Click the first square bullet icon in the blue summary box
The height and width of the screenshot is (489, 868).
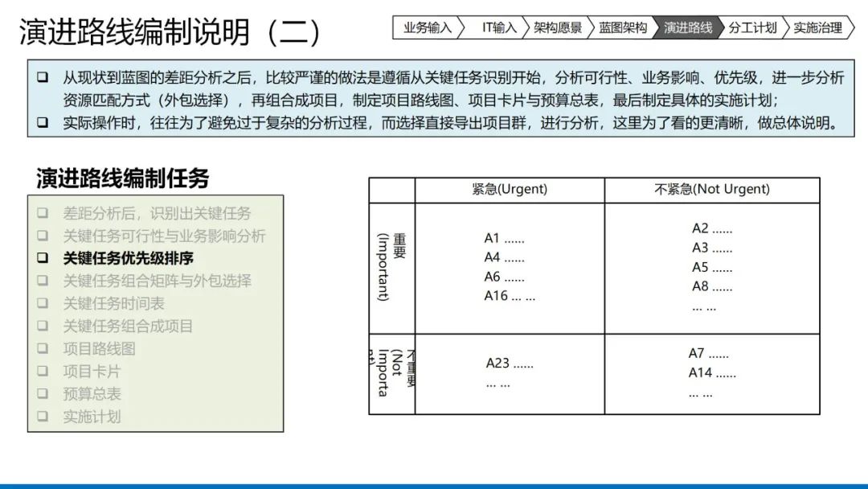(x=44, y=76)
